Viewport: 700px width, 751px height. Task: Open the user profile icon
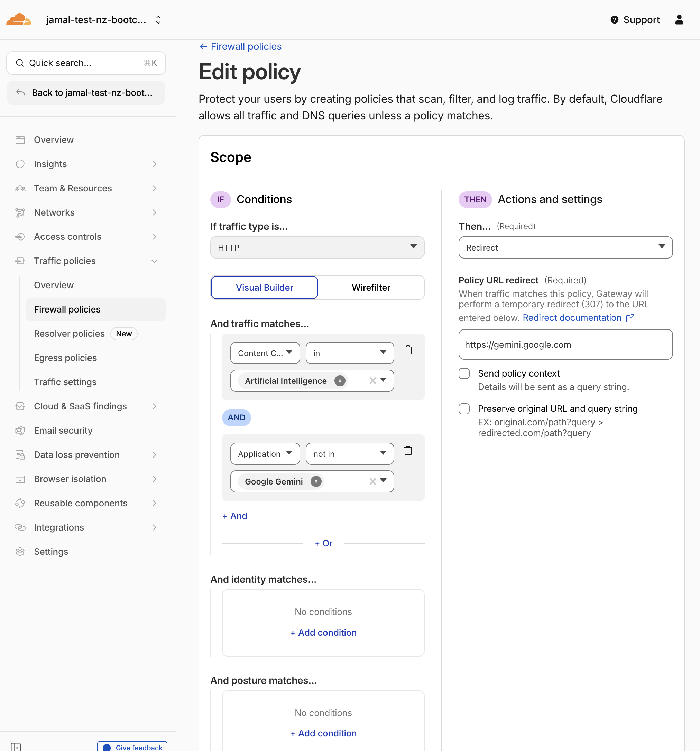click(679, 20)
